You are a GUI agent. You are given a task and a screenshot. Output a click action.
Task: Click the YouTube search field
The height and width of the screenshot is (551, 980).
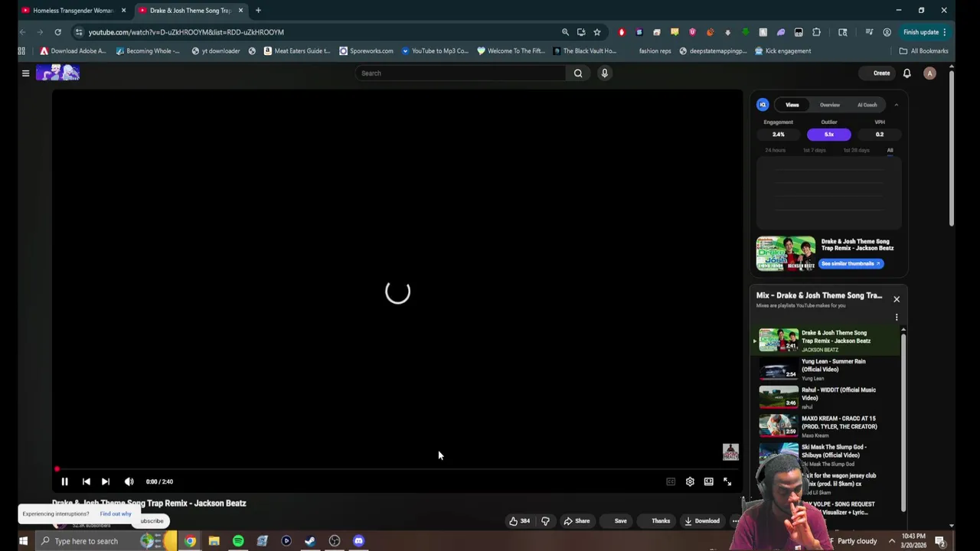pos(459,73)
